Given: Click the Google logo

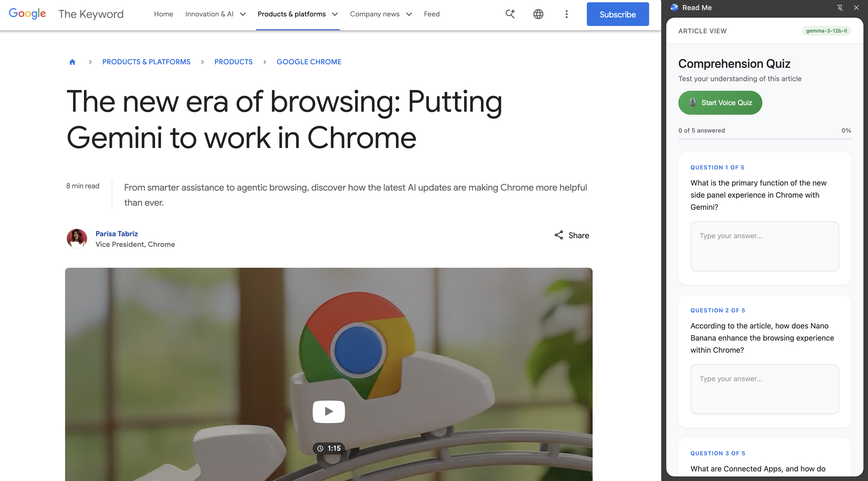Looking at the screenshot, I should 27,14.
